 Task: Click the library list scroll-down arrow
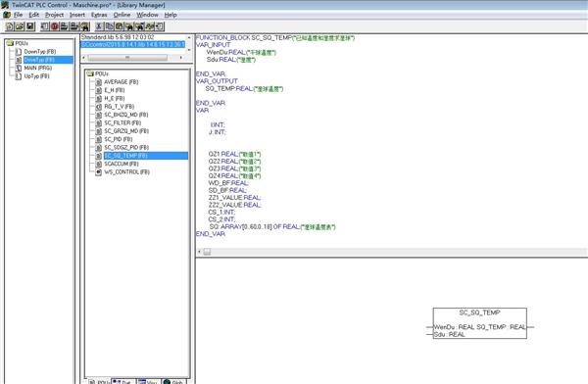189,50
